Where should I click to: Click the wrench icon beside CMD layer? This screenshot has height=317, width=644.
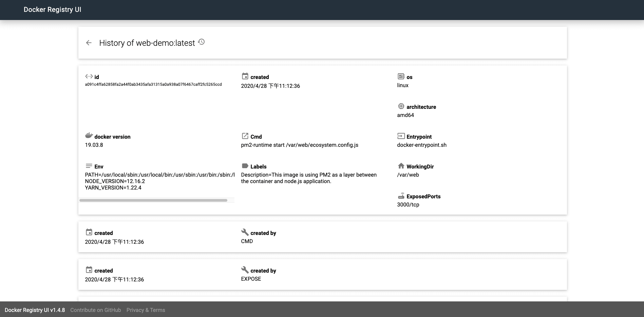[x=245, y=232]
